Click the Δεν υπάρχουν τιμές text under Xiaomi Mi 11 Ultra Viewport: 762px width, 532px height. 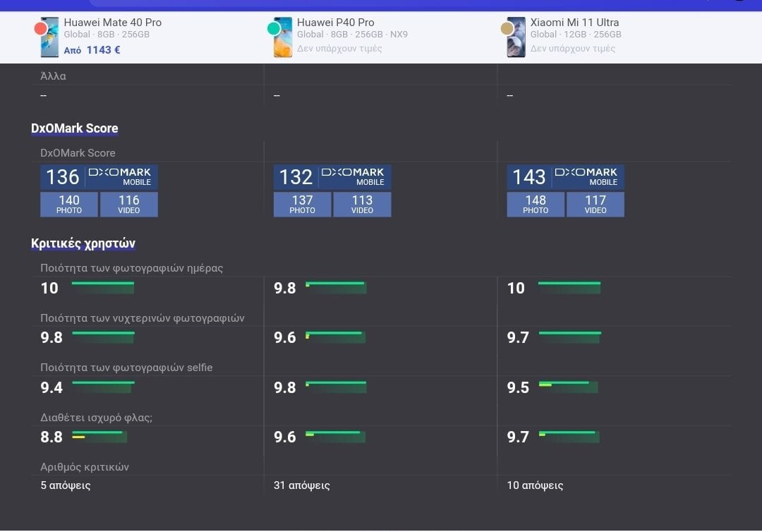572,49
